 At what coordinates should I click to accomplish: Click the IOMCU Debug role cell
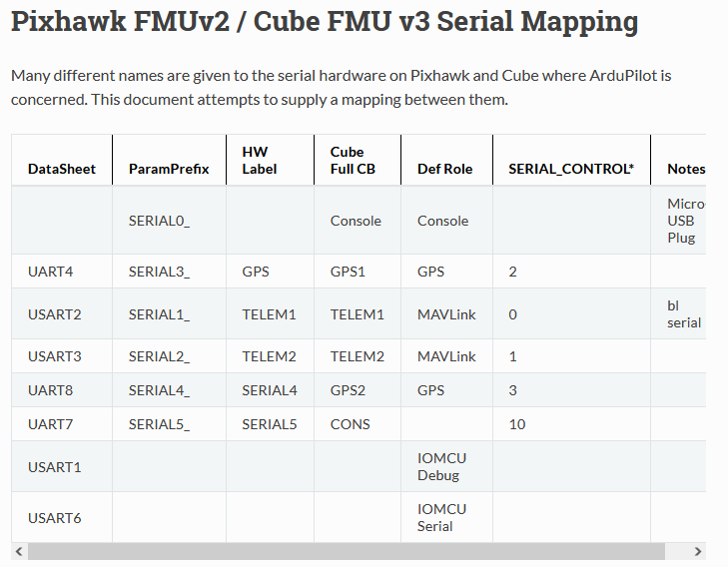(x=446, y=467)
